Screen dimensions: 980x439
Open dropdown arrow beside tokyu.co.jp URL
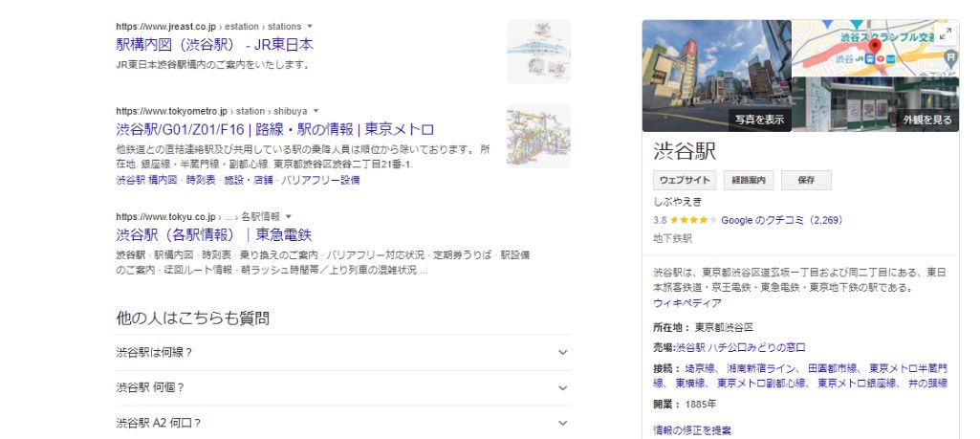click(x=289, y=216)
